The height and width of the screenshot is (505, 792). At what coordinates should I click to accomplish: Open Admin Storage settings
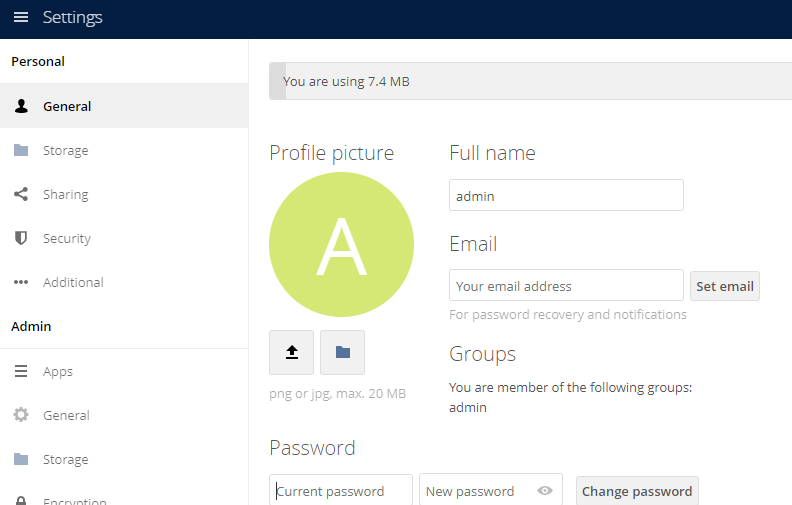[x=124, y=459]
